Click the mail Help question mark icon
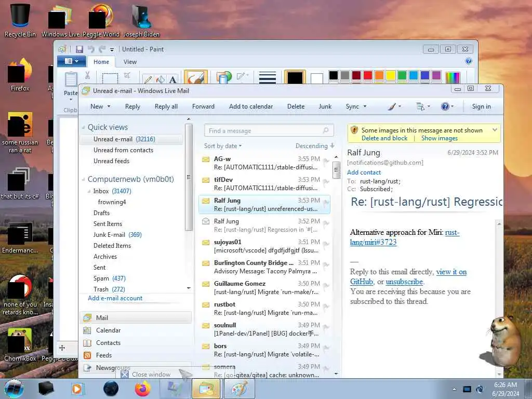This screenshot has width=532, height=399. coord(445,107)
